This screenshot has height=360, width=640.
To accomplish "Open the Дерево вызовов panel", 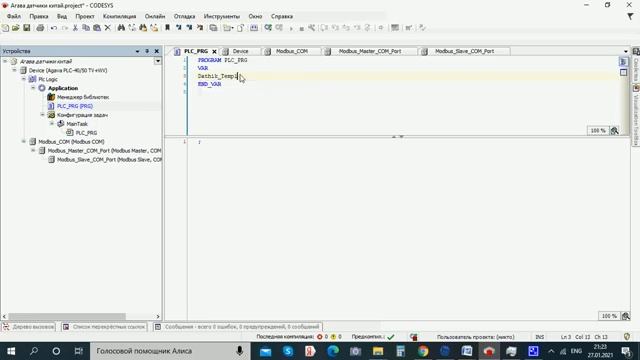I will (x=28, y=327).
